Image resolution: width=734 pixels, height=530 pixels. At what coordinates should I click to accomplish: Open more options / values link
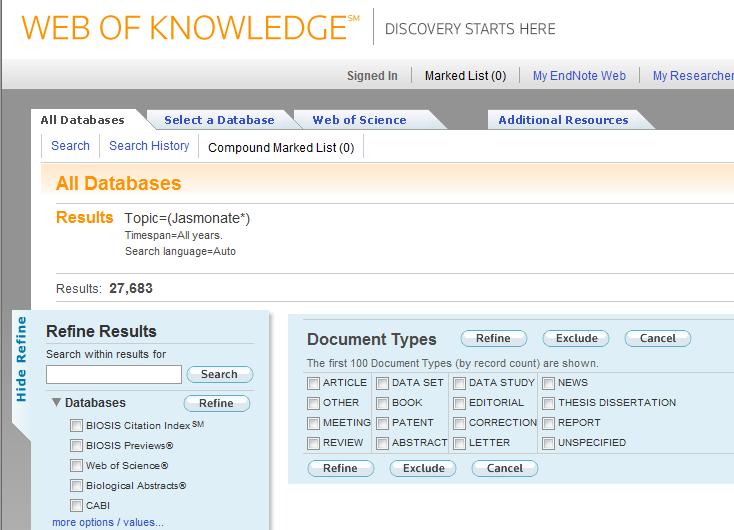(x=108, y=523)
